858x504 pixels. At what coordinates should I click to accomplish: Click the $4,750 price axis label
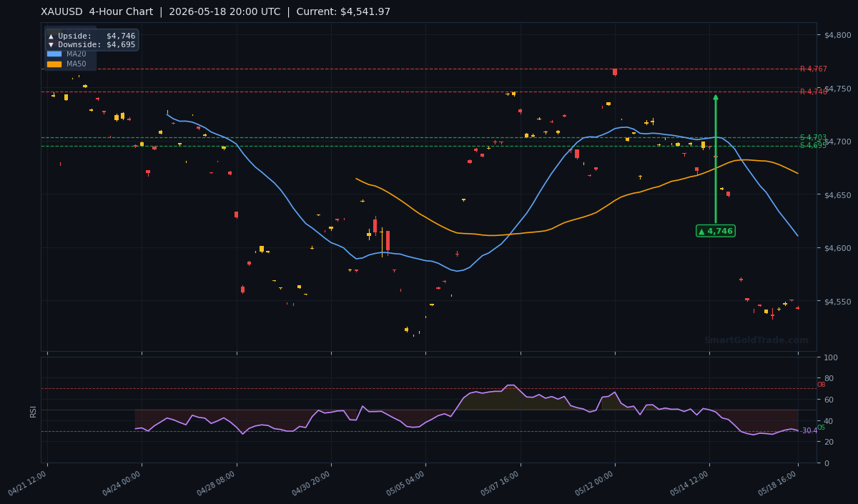coord(837,89)
